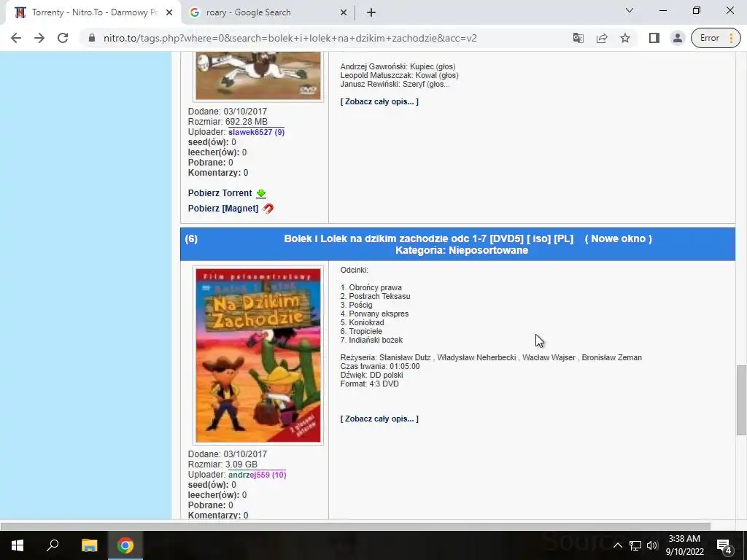Go forward in browser history
The image size is (747, 560).
coord(39,38)
